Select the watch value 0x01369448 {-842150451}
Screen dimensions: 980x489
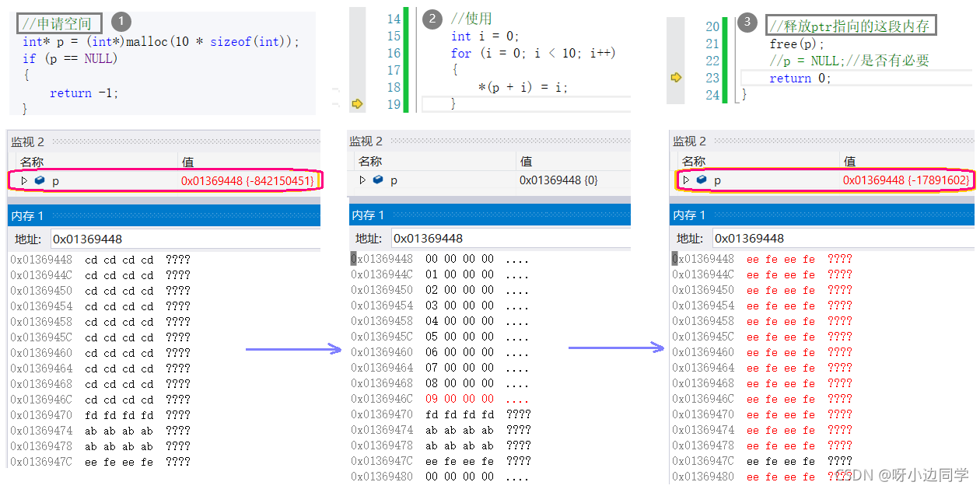tap(247, 180)
